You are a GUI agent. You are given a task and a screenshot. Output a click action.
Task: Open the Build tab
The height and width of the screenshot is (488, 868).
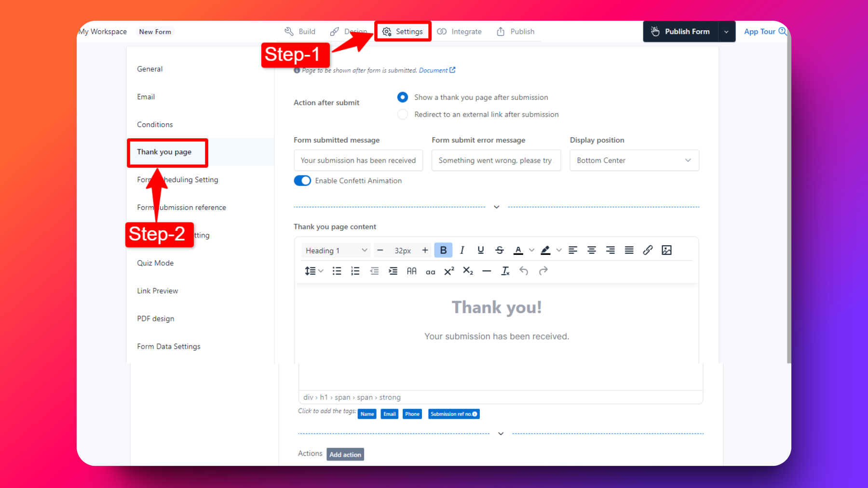tap(300, 32)
